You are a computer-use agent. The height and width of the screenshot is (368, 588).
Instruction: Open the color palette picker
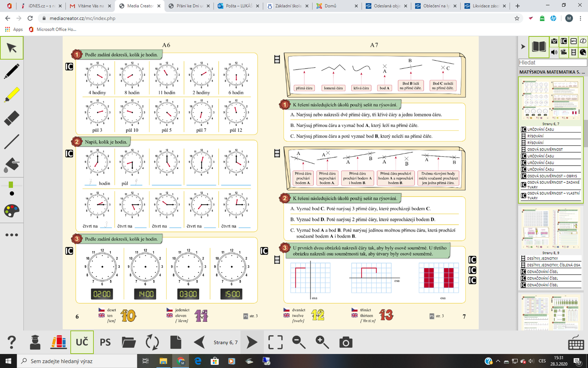click(12, 211)
